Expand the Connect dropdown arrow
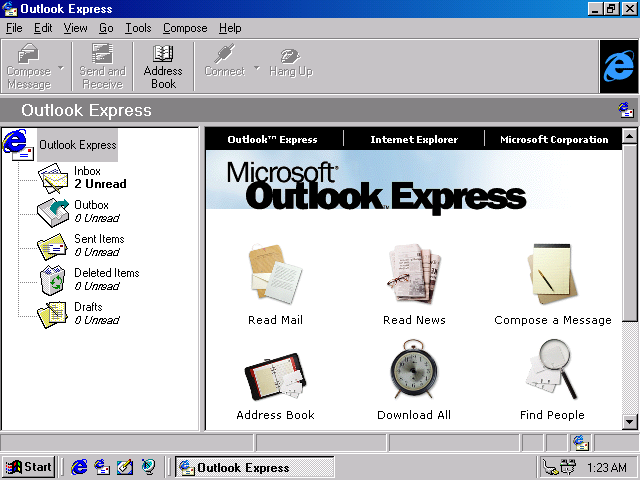This screenshot has height=480, width=640. [x=257, y=68]
